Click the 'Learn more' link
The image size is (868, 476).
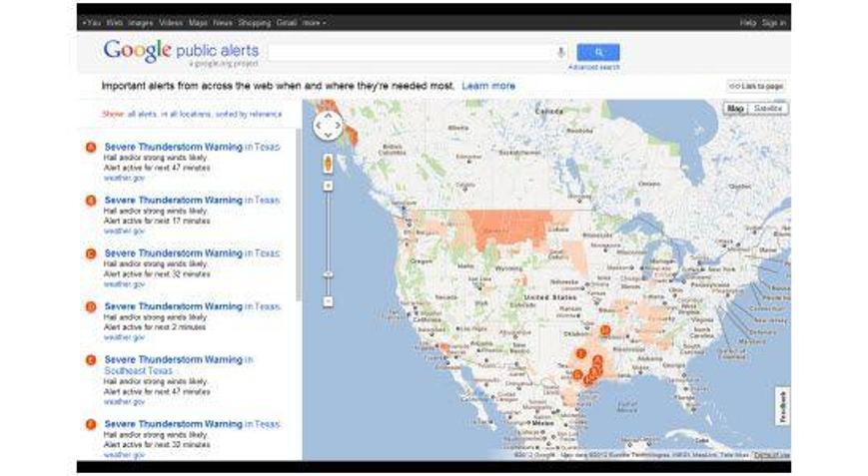coord(488,86)
